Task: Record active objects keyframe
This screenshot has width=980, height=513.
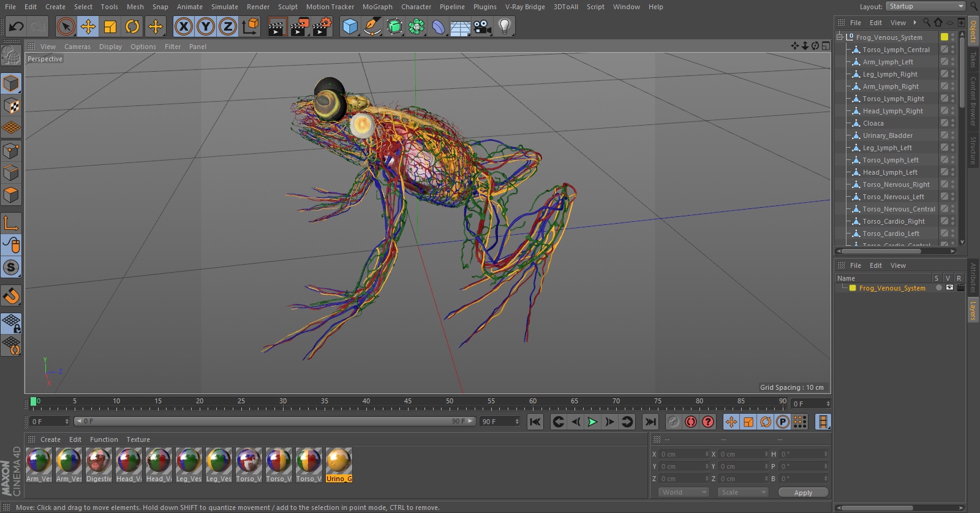Action: [x=674, y=422]
